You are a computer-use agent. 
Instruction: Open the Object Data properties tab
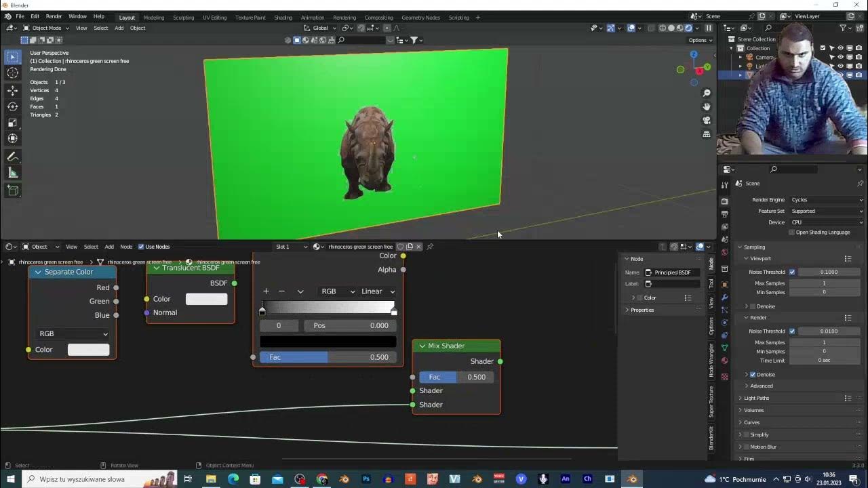(x=724, y=348)
